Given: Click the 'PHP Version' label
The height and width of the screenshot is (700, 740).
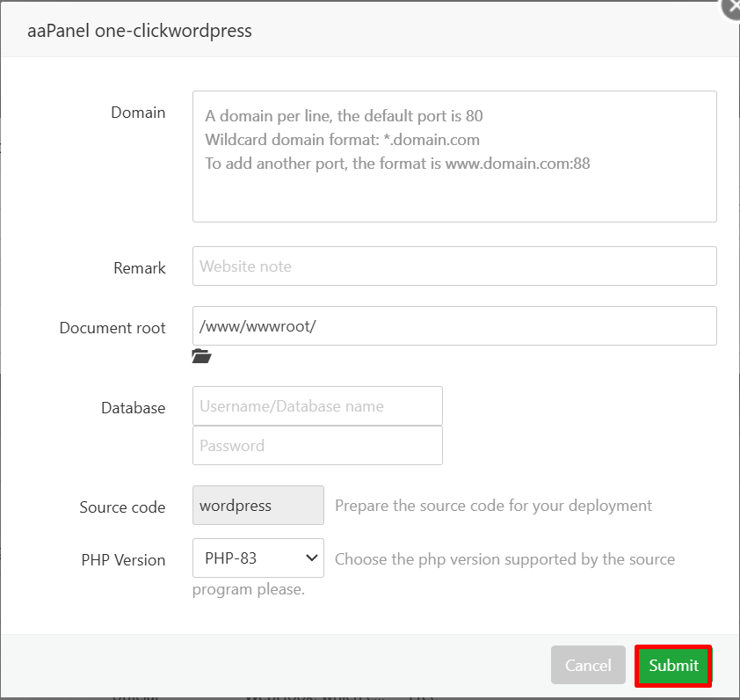Looking at the screenshot, I should click(124, 560).
